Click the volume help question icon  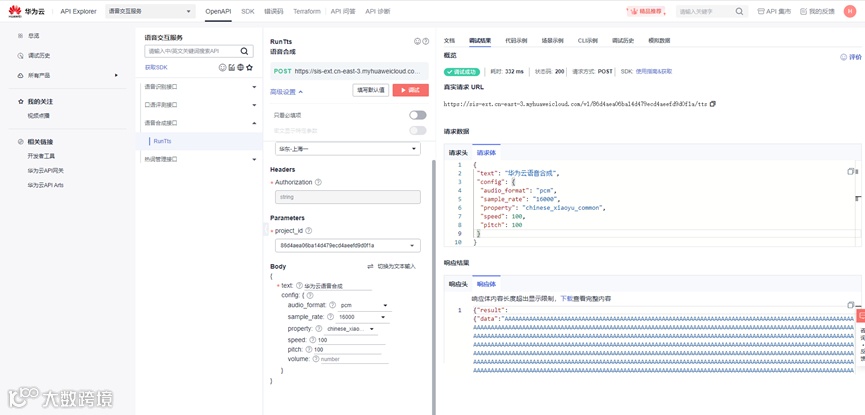coord(316,359)
